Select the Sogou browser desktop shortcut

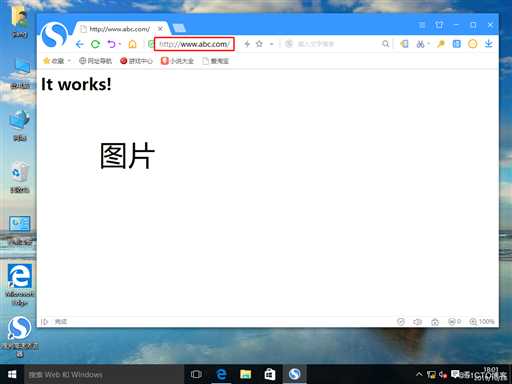(x=20, y=337)
